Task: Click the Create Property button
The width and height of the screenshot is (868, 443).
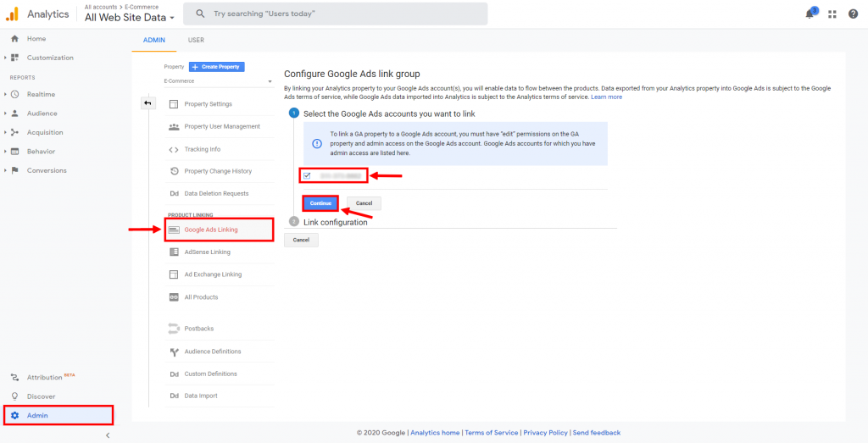Action: 216,67
